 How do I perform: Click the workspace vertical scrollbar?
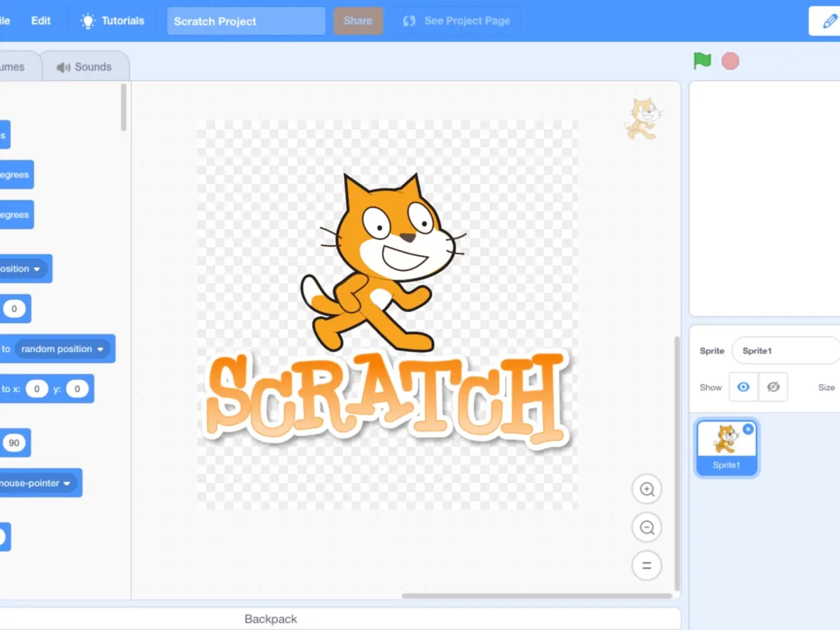(676, 463)
